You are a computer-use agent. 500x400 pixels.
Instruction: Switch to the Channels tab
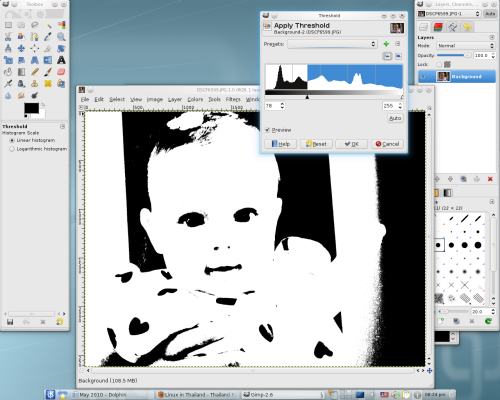[x=438, y=27]
